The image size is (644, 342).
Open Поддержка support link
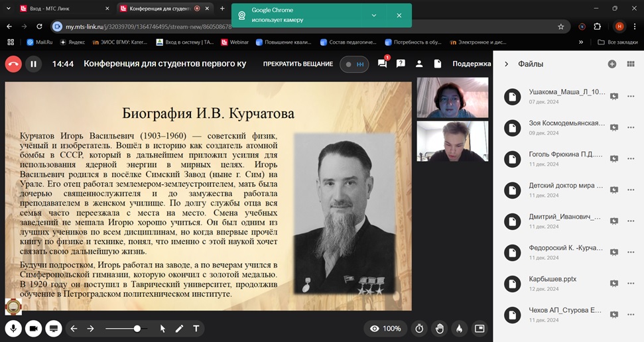(x=472, y=64)
